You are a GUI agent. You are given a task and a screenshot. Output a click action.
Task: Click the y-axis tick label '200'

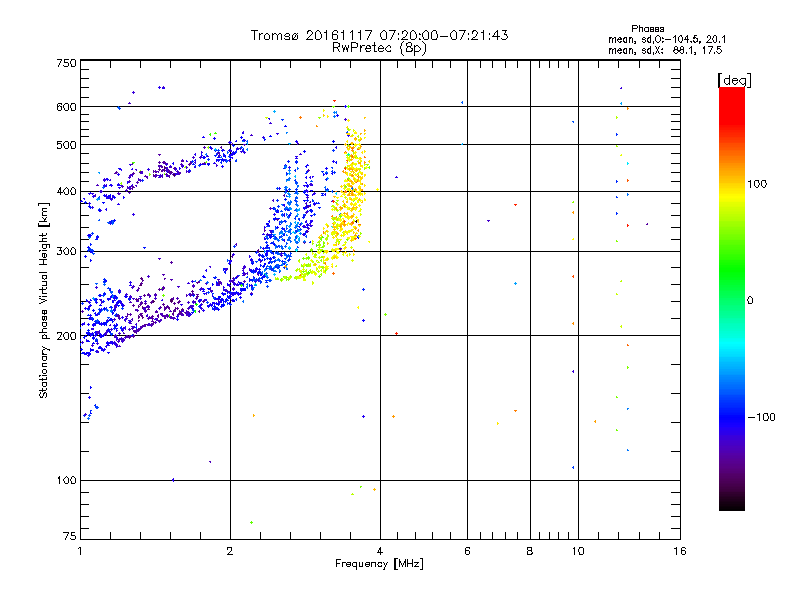click(x=66, y=336)
